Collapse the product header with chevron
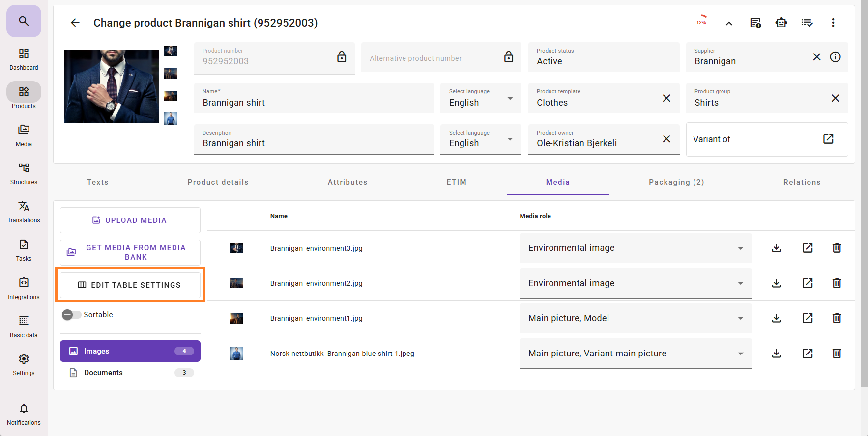 click(x=728, y=23)
